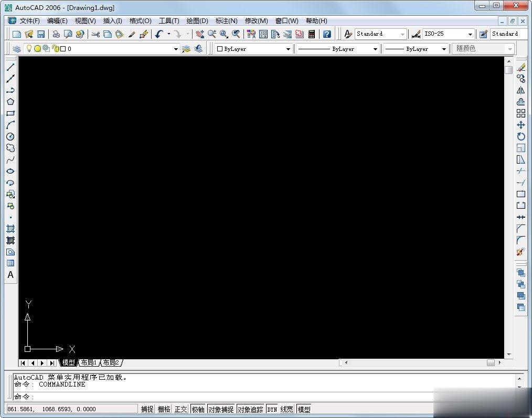
Task: Select the Line tool
Action: click(x=10, y=67)
